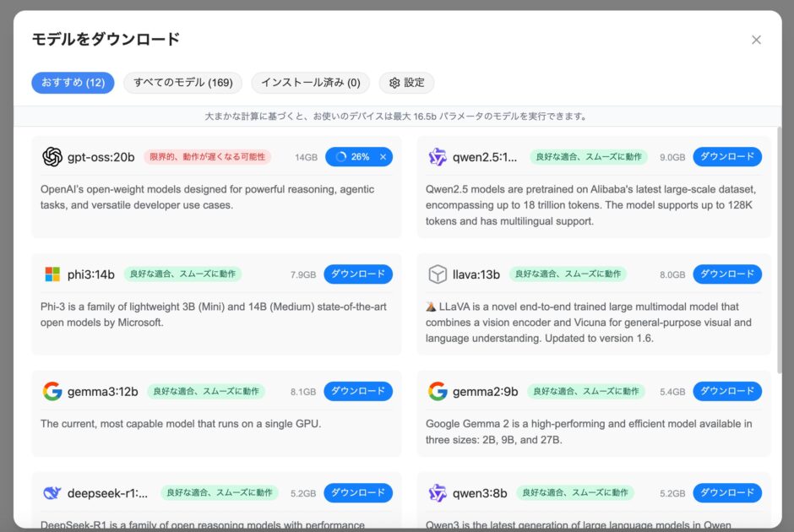
Task: Download the gemma2:9b model
Action: 727,392
